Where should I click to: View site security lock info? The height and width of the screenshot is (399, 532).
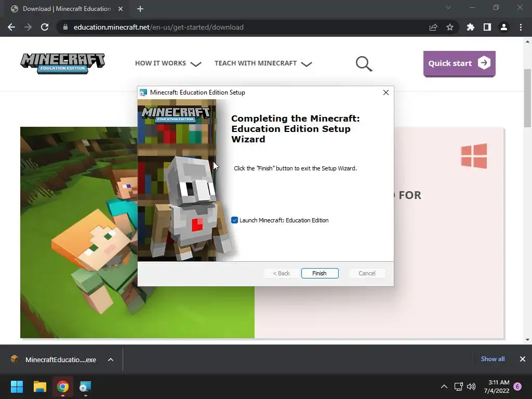click(x=65, y=27)
